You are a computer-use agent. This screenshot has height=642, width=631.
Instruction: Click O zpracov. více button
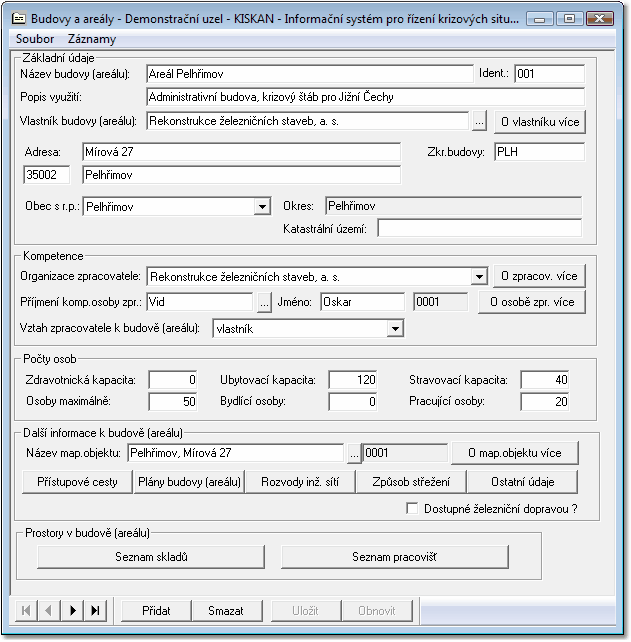pos(539,276)
